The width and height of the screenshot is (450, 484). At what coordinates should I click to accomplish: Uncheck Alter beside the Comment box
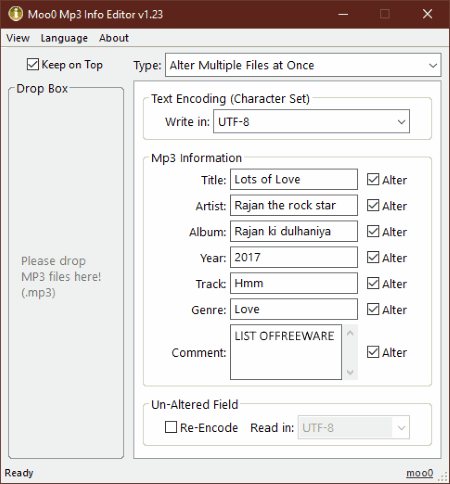tap(373, 352)
